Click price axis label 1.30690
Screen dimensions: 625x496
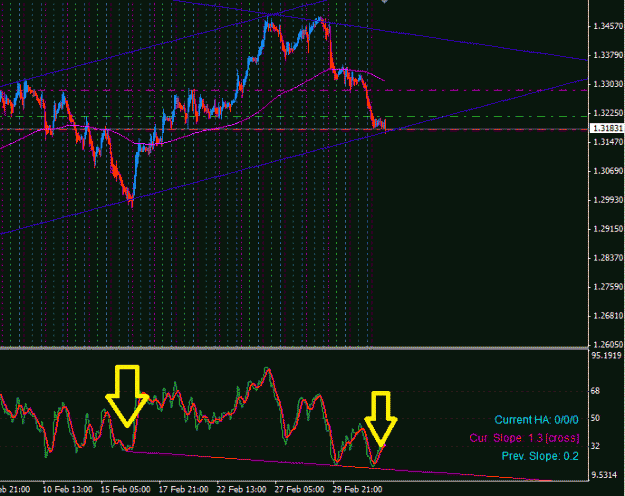[608, 171]
